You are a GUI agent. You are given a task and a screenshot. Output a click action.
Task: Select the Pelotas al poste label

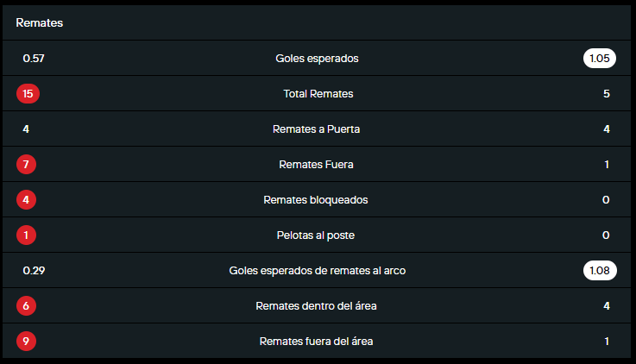[x=317, y=235]
